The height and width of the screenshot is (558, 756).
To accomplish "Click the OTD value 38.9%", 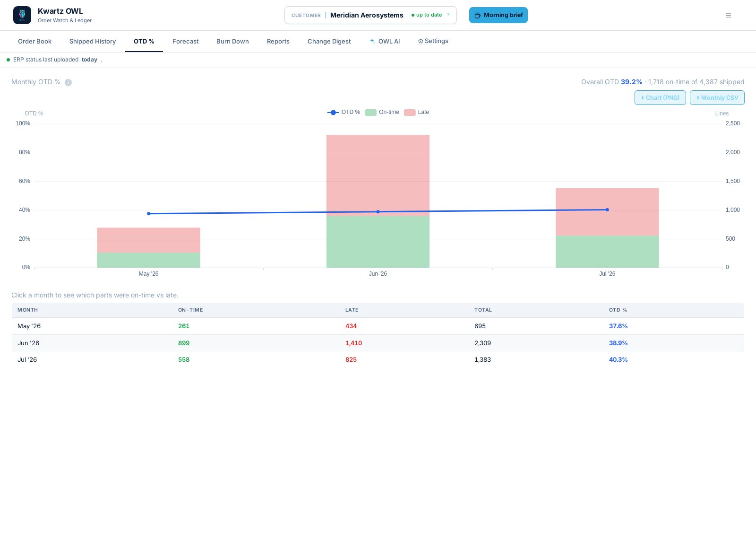I will 618,343.
